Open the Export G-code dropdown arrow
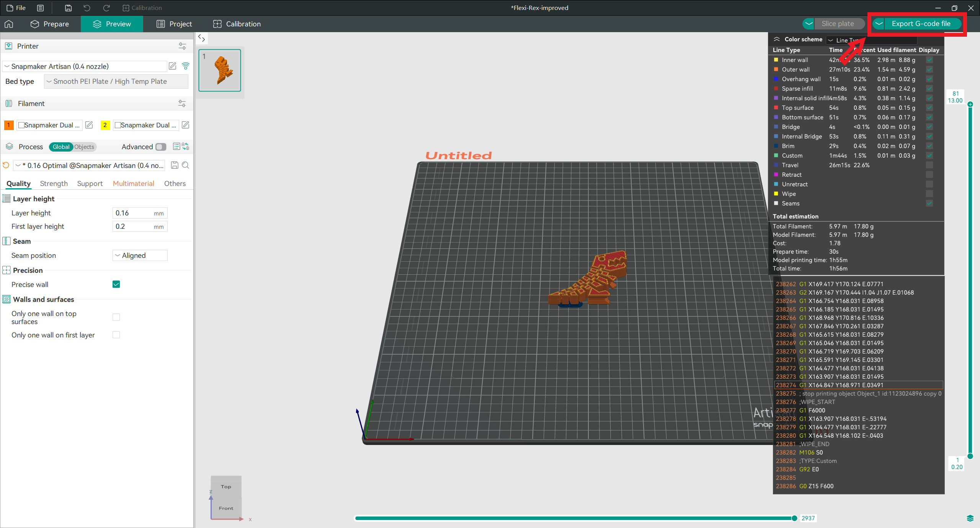 pyautogui.click(x=879, y=24)
